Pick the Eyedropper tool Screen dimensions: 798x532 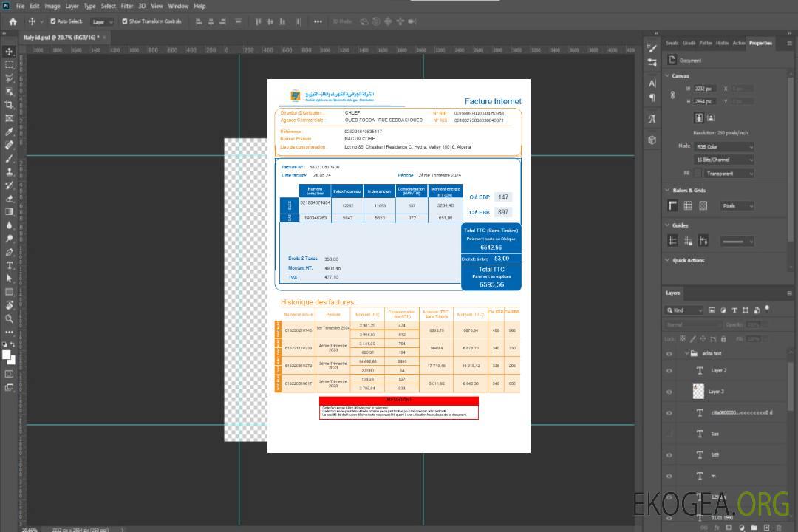click(10, 132)
